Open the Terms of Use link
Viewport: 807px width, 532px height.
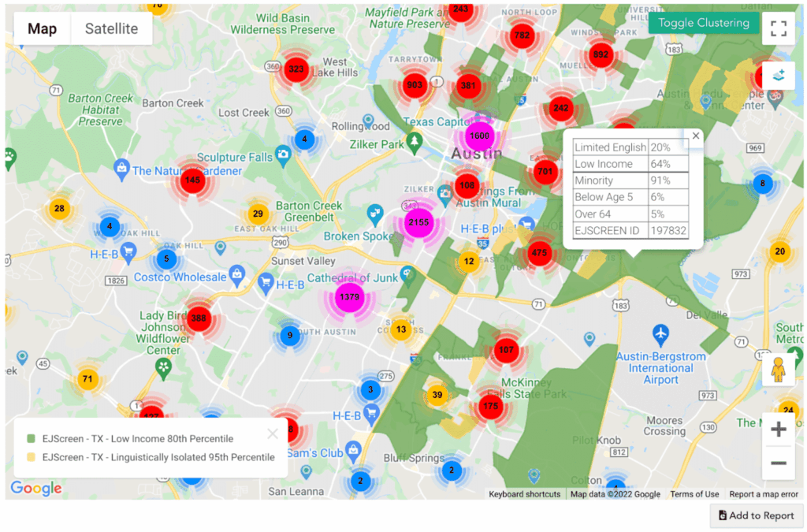[x=694, y=494]
